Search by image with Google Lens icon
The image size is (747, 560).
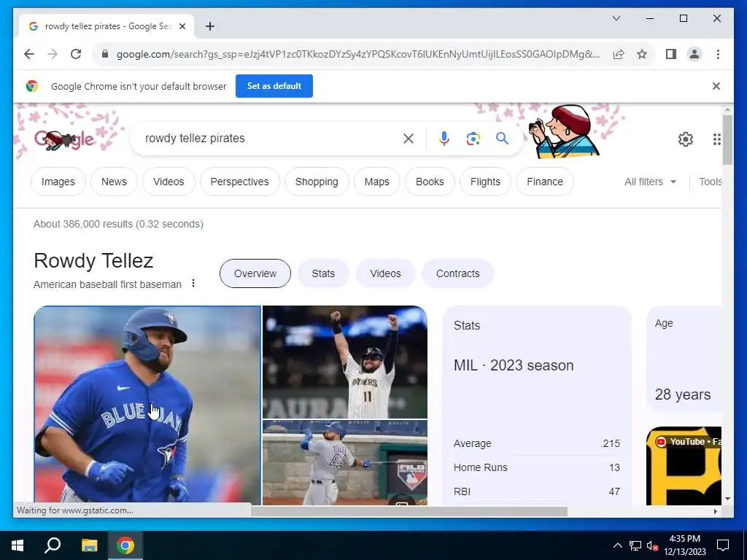[x=473, y=139]
